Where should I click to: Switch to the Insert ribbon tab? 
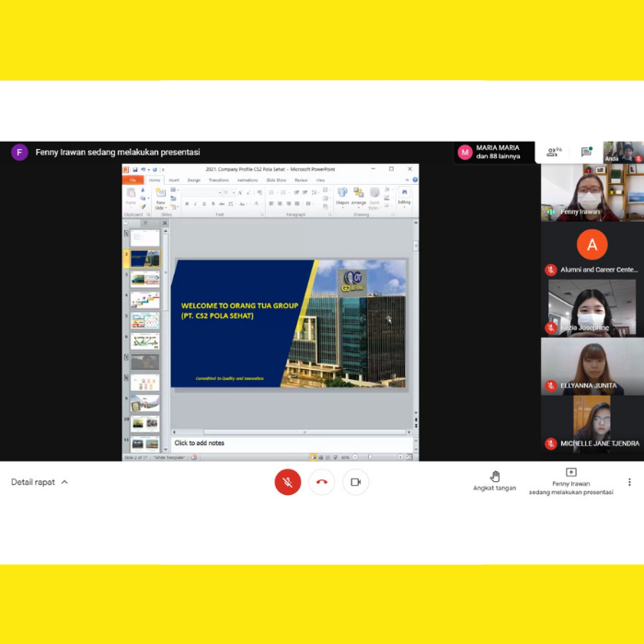(x=174, y=180)
